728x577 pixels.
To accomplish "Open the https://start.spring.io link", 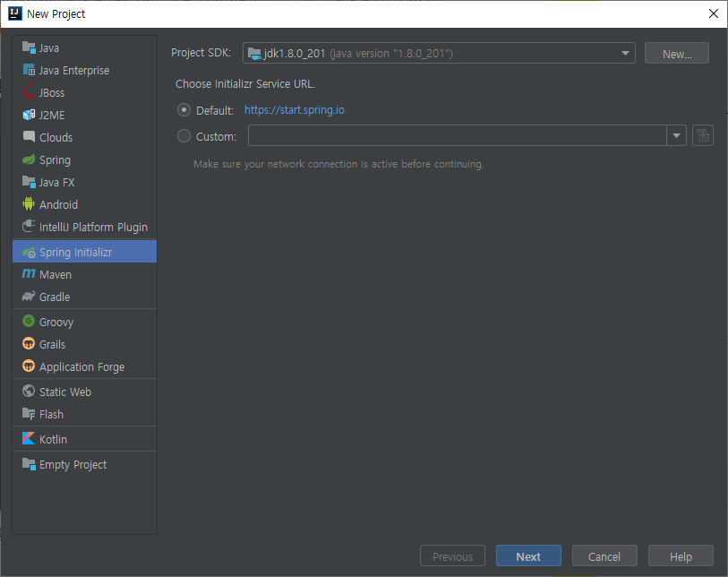I will click(295, 110).
